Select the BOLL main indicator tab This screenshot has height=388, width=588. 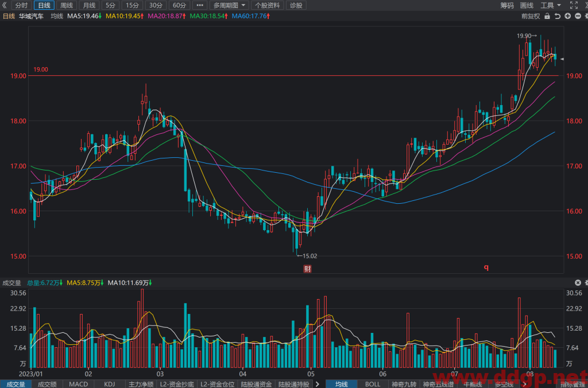(373, 384)
